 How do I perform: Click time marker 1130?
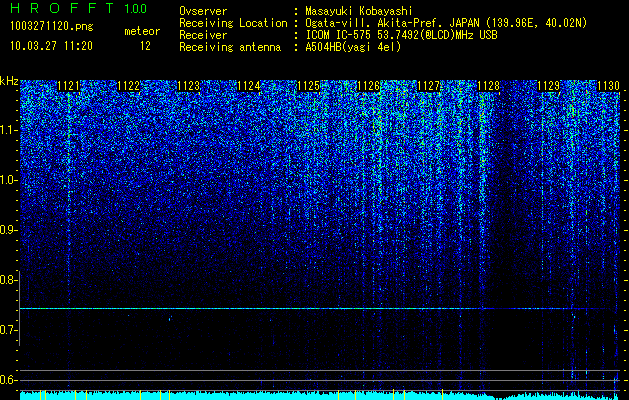click(609, 86)
